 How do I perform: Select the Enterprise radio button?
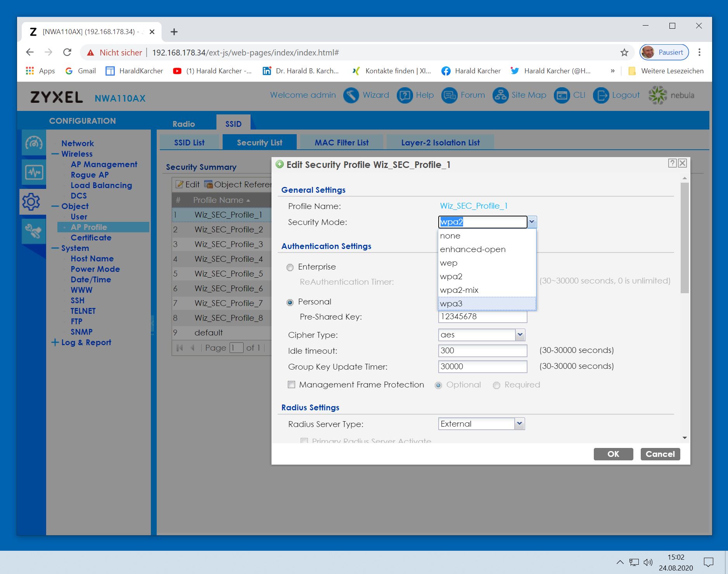coord(290,267)
